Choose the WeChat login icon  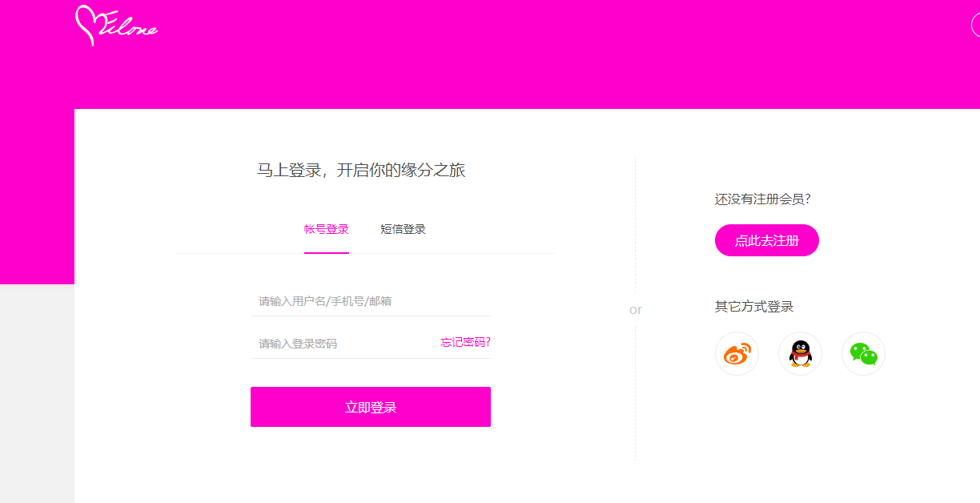[x=863, y=353]
